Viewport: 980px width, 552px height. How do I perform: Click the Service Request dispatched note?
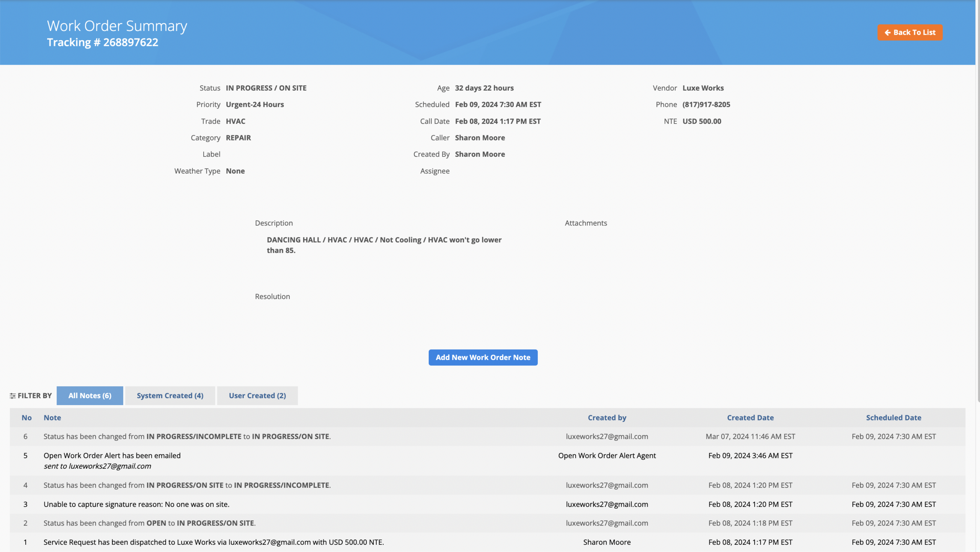[x=213, y=542]
